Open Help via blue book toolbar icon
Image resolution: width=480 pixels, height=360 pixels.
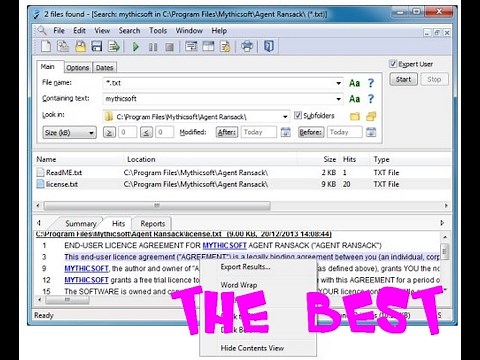click(269, 46)
